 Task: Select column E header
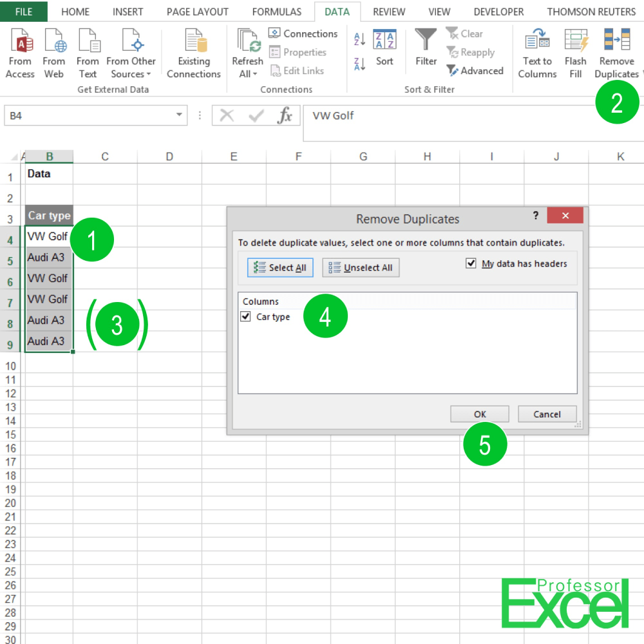click(x=234, y=156)
